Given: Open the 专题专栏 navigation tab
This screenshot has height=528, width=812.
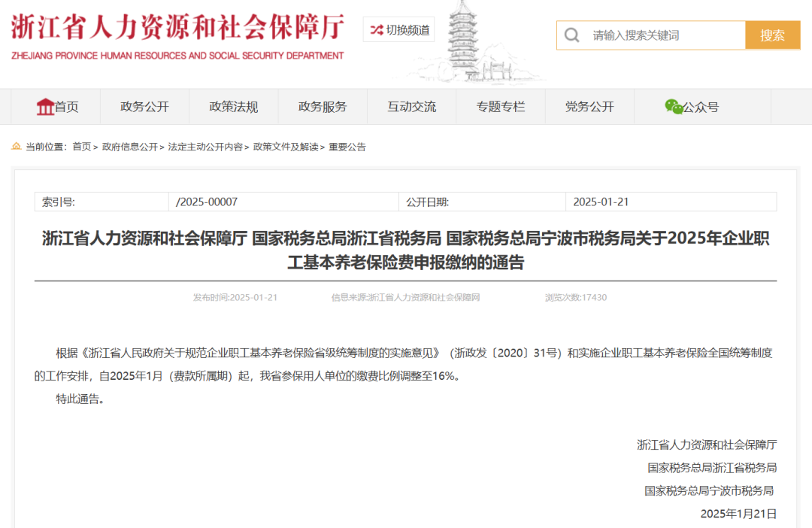Looking at the screenshot, I should tap(500, 107).
